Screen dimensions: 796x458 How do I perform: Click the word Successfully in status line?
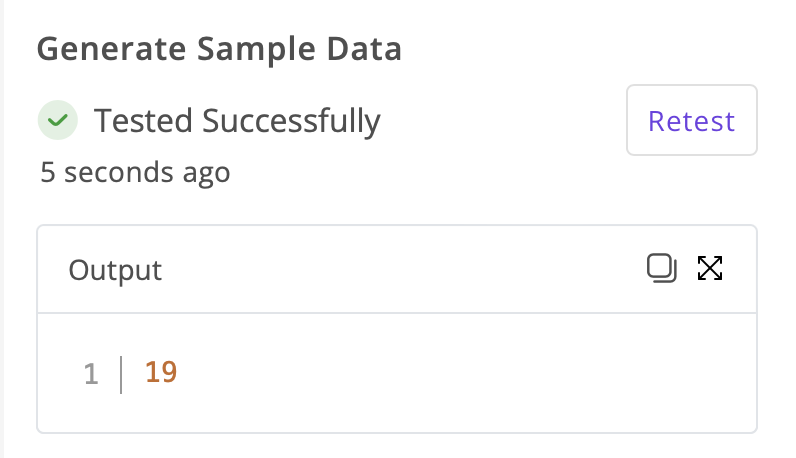point(291,121)
